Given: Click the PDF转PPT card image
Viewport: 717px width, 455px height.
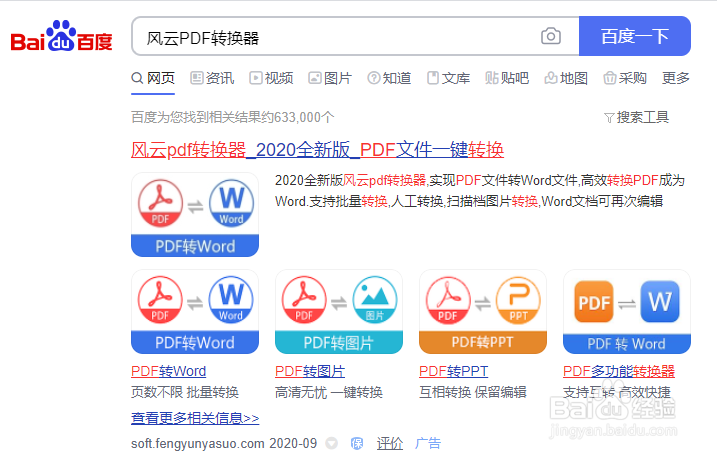Looking at the screenshot, I should pos(483,311).
